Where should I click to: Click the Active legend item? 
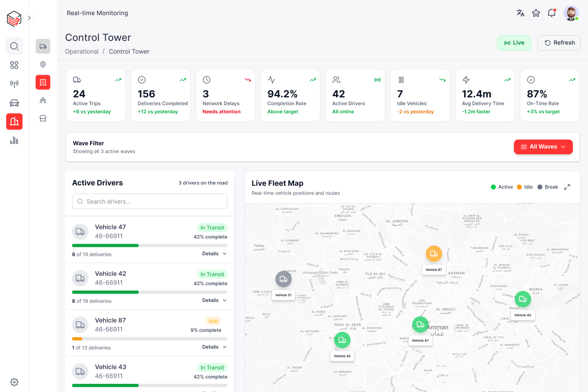click(502, 187)
